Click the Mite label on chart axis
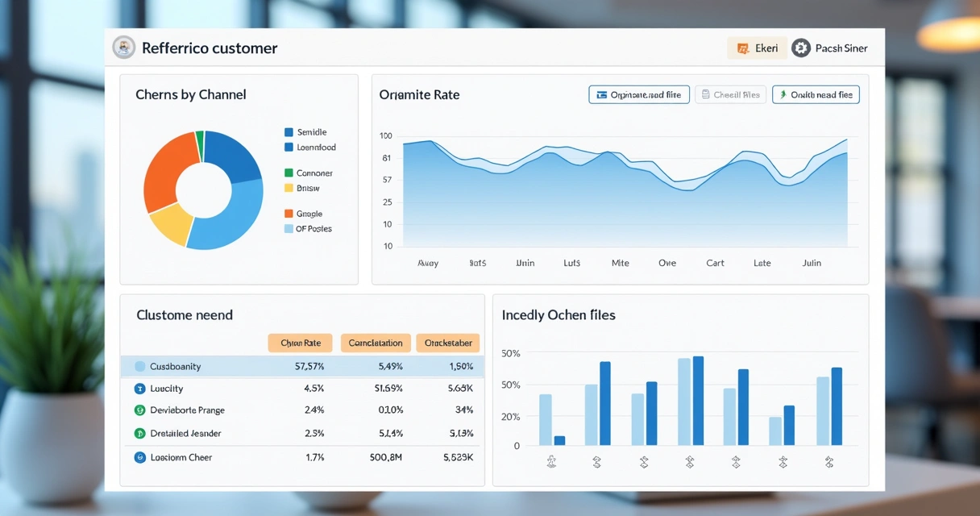Screen dimensions: 980x516 pos(620,263)
